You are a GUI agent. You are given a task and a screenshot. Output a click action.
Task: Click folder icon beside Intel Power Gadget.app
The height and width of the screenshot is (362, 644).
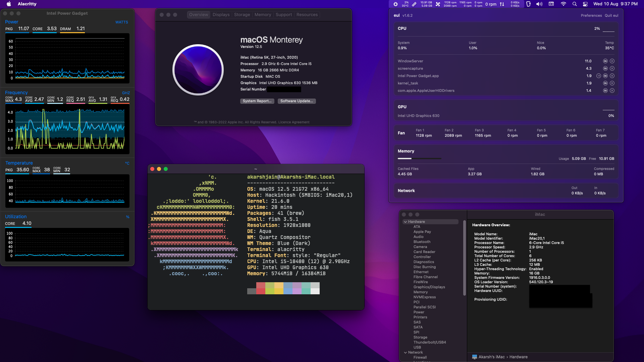pos(605,76)
